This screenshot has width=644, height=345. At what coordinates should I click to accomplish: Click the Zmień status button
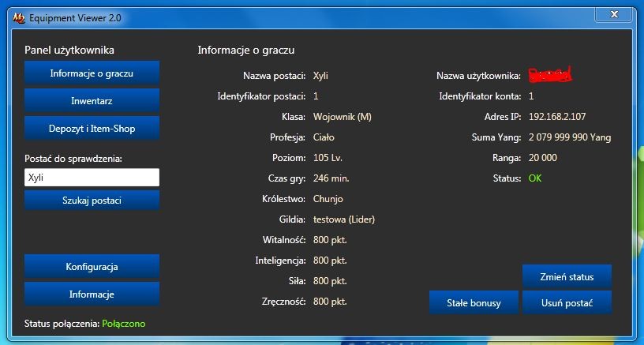coord(567,277)
